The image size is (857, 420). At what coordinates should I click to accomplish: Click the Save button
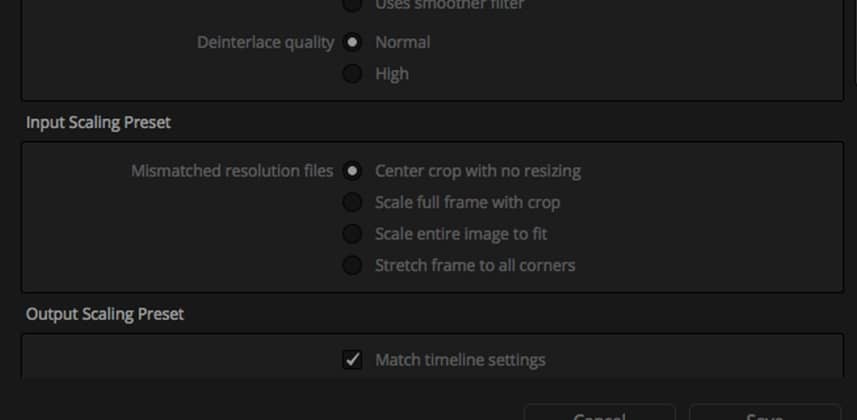pos(765,412)
